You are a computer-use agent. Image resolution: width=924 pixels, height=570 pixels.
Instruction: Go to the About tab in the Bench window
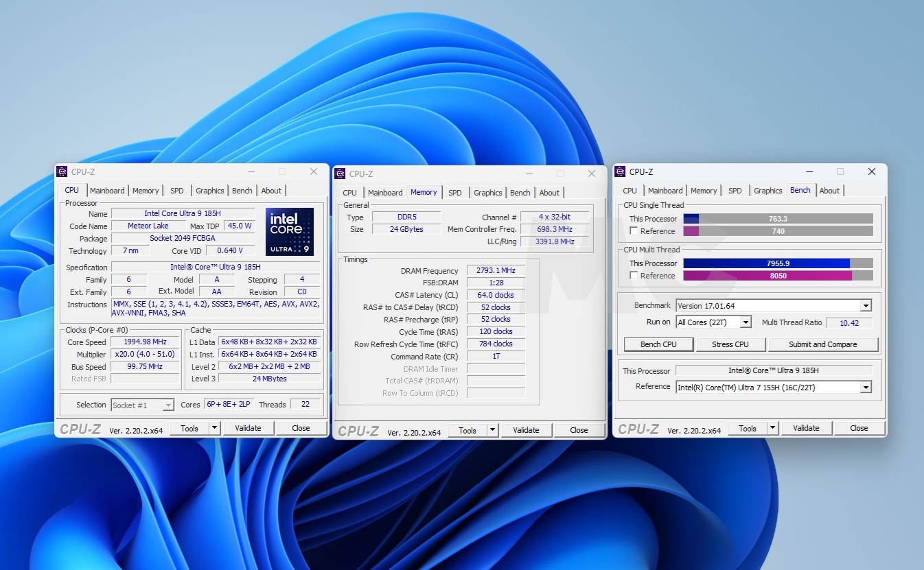(829, 191)
